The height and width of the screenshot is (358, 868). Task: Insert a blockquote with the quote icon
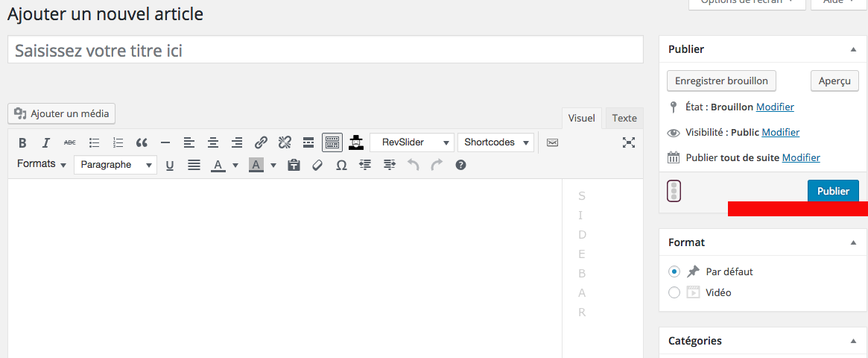142,142
